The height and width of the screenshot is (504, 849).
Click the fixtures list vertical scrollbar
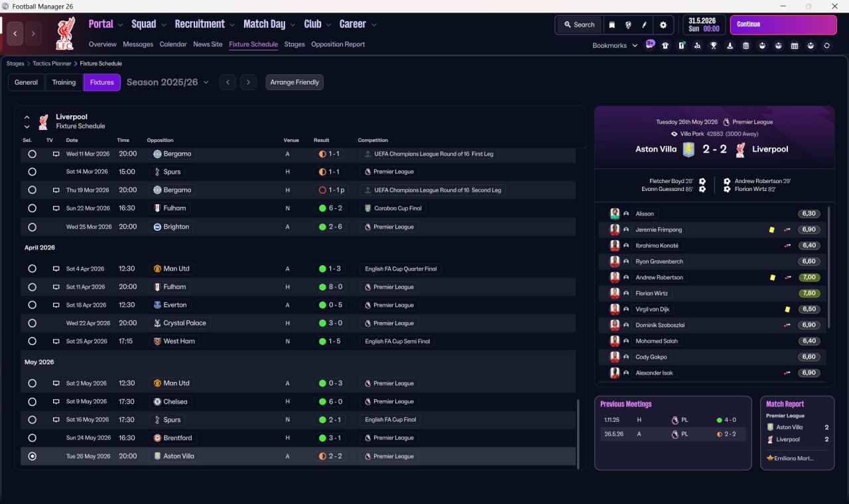tap(578, 434)
